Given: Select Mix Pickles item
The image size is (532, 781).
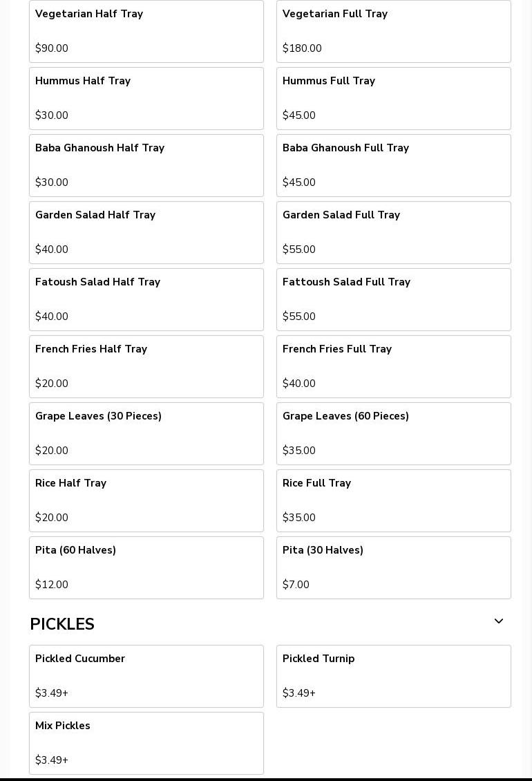Looking at the screenshot, I should [146, 743].
